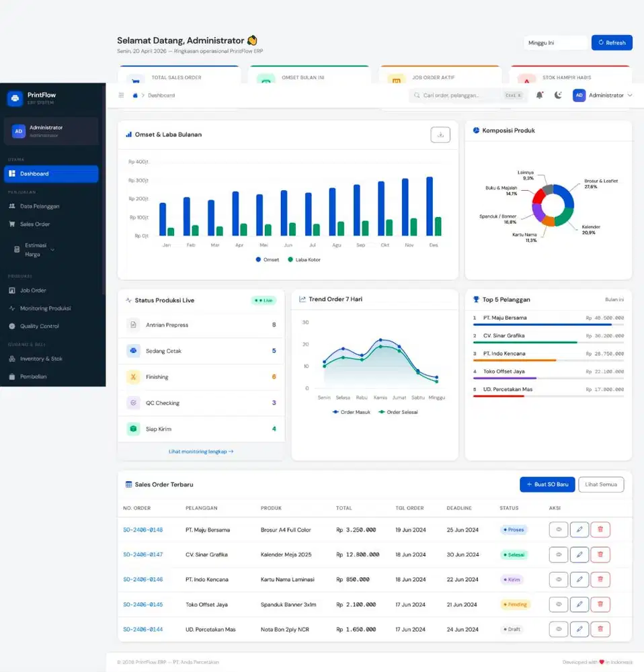Toggle Omset series in chart legend

pyautogui.click(x=267, y=259)
